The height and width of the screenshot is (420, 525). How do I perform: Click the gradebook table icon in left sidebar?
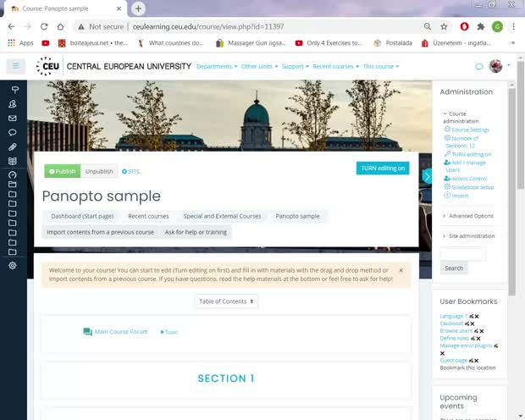click(x=13, y=161)
